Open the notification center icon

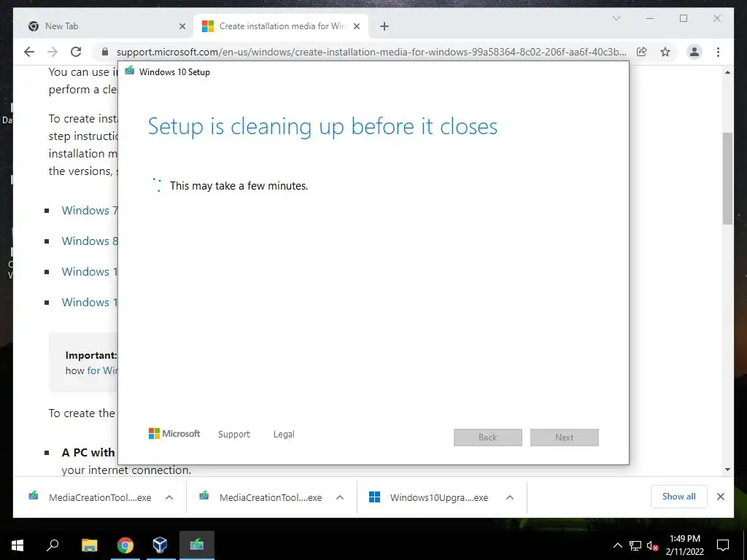click(x=723, y=545)
